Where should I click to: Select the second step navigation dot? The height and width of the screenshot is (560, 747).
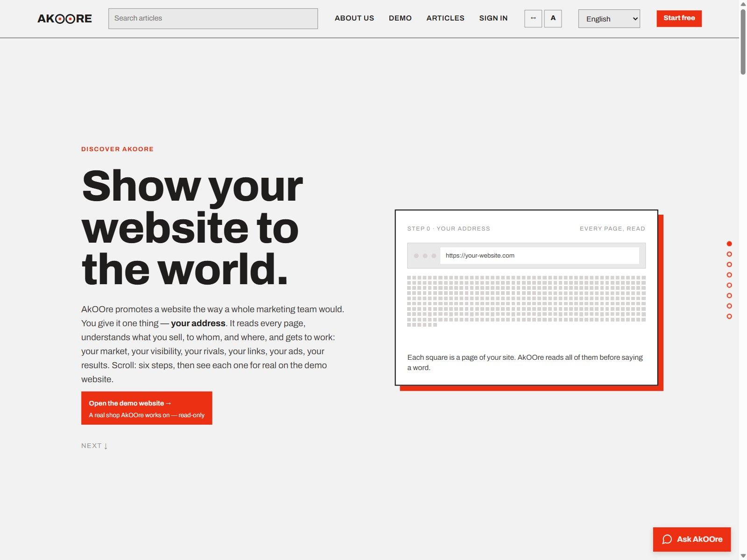(x=729, y=254)
